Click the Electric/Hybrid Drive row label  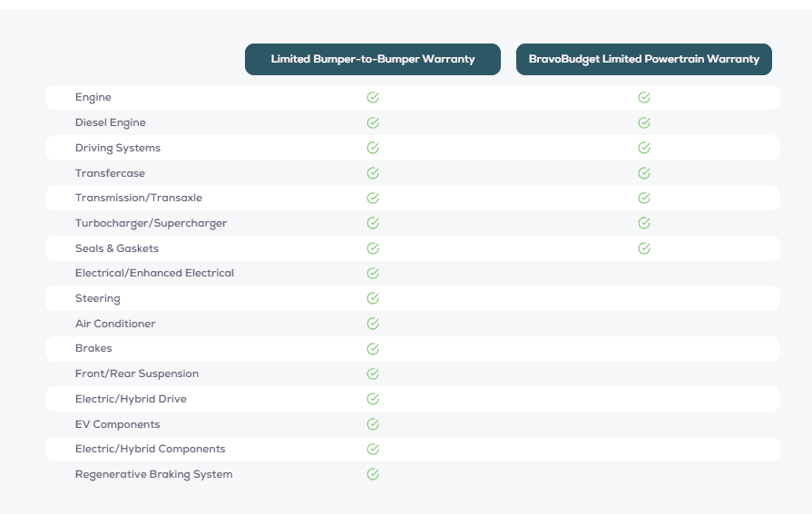(131, 399)
